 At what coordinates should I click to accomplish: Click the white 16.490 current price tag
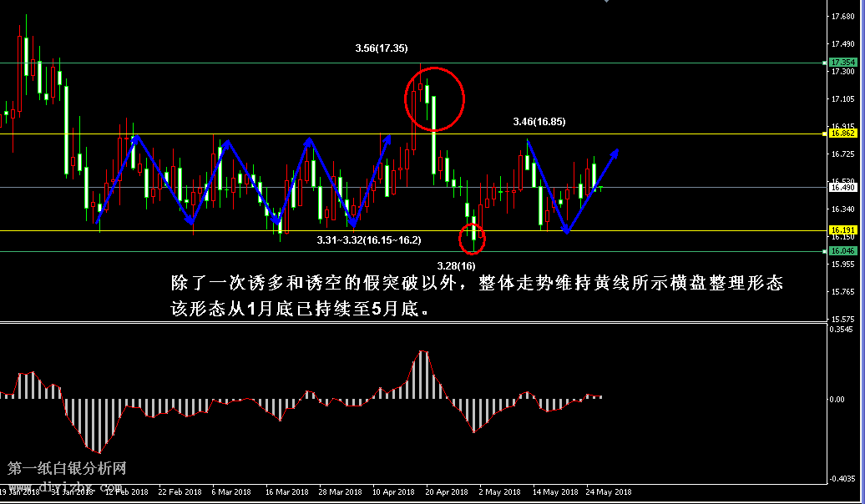(842, 188)
